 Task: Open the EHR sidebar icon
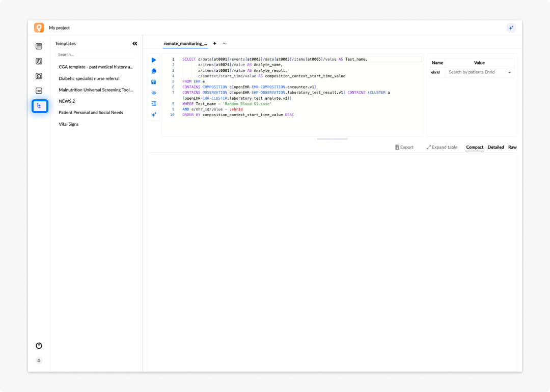pos(39,91)
